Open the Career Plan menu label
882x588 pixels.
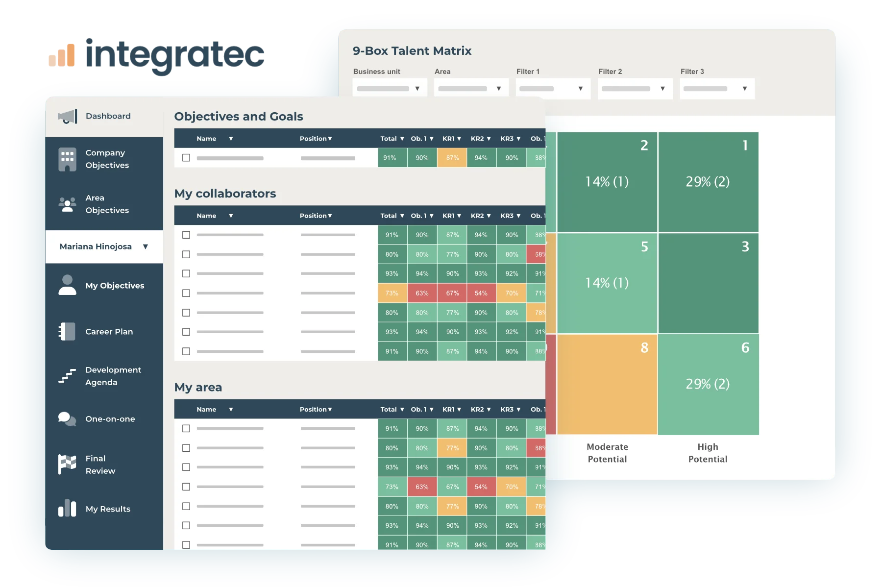[109, 332]
